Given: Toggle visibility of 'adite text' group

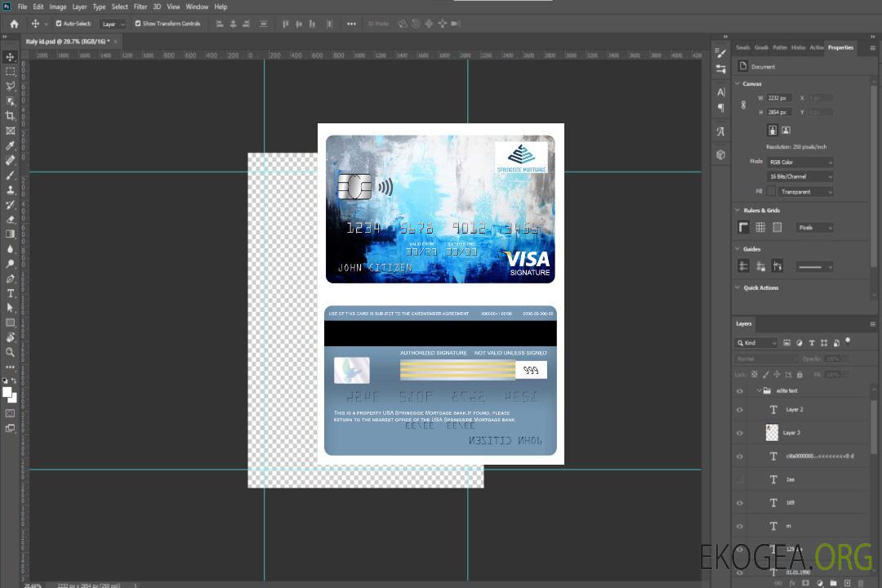Looking at the screenshot, I should [740, 390].
